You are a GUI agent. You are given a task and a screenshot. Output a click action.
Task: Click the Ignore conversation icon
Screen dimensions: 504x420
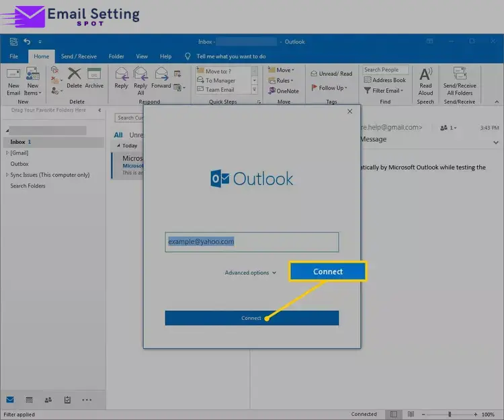click(54, 70)
